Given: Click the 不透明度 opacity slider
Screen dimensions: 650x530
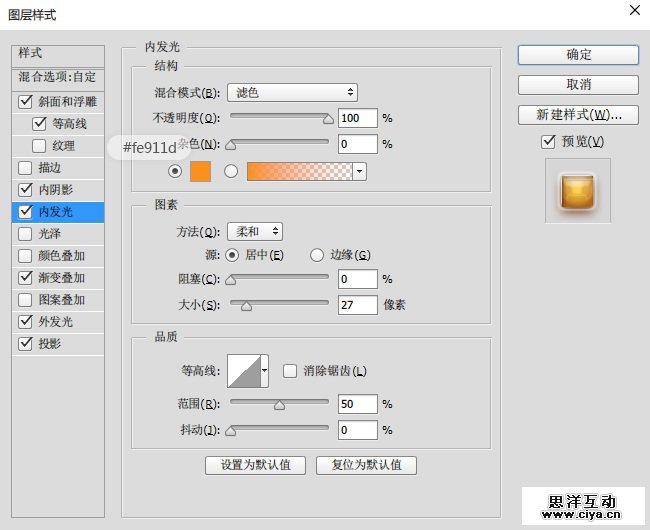Looking at the screenshot, I should coord(280,118).
